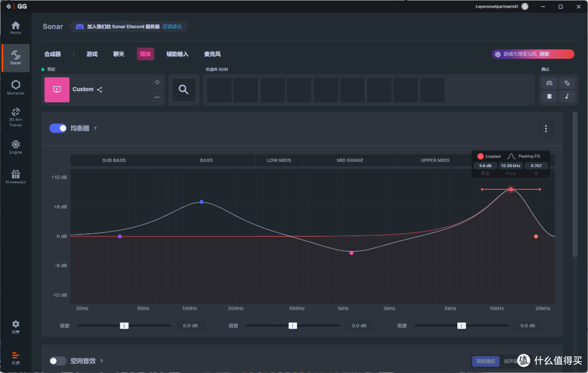Enable the spatial audio switch
This screenshot has width=588, height=373.
(x=58, y=360)
